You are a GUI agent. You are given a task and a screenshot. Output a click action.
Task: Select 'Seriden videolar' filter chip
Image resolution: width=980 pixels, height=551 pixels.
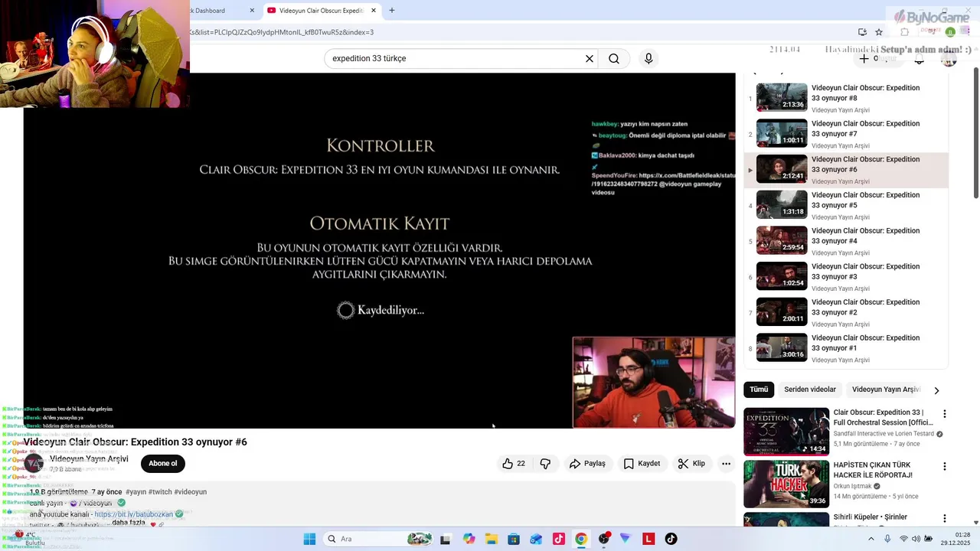(810, 390)
